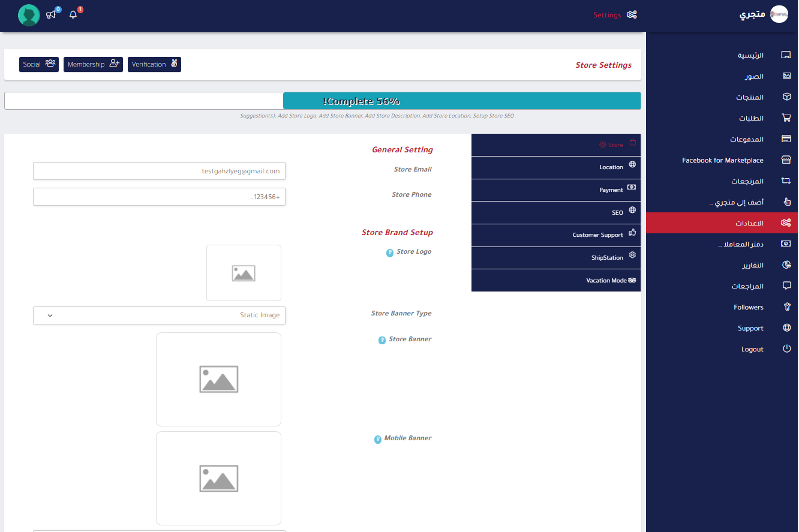The width and height of the screenshot is (799, 532).
Task: Click the Membership button
Action: tap(93, 64)
